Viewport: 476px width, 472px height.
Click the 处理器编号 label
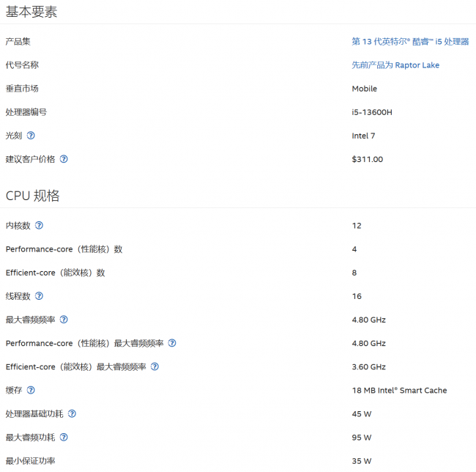tap(26, 112)
